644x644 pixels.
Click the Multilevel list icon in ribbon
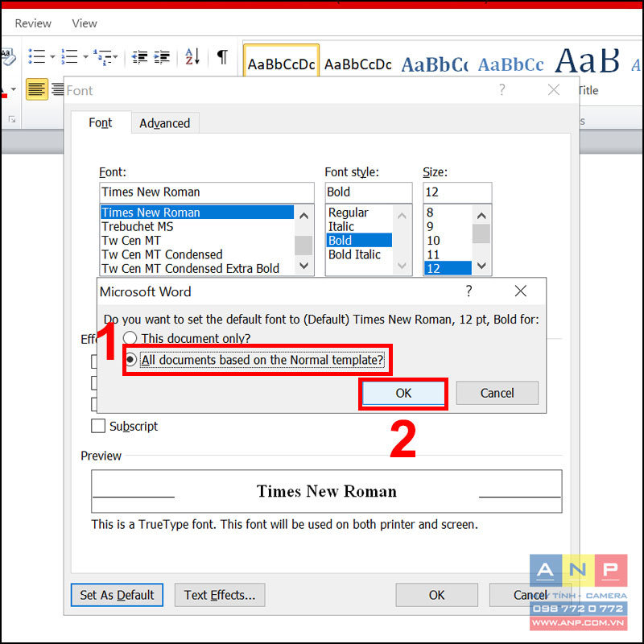(x=102, y=57)
